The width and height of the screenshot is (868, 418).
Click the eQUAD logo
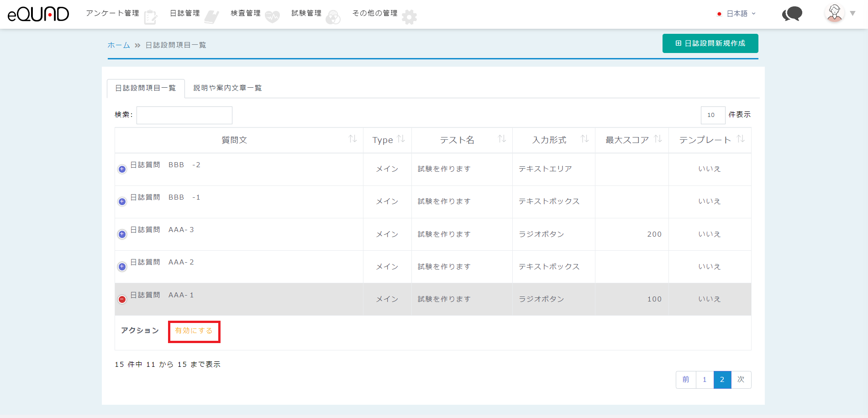pos(38,14)
